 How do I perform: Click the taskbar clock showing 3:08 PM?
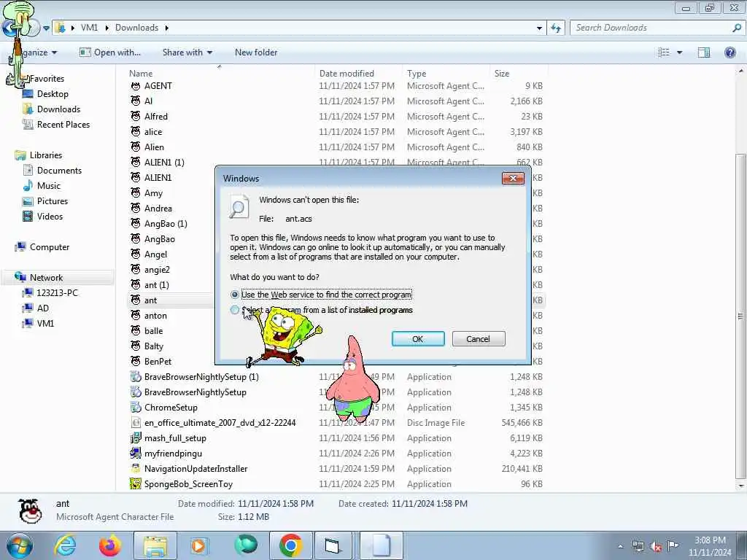pyautogui.click(x=710, y=545)
